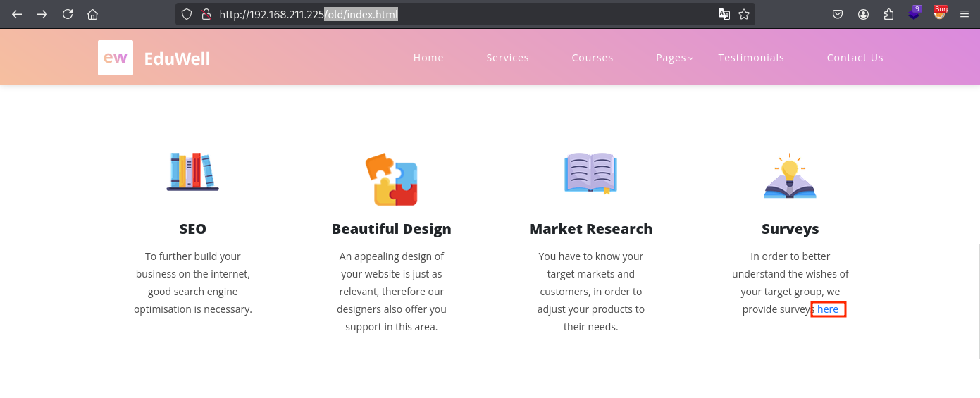This screenshot has width=980, height=398.
Task: Click the Market Research open book icon
Action: coord(590,173)
